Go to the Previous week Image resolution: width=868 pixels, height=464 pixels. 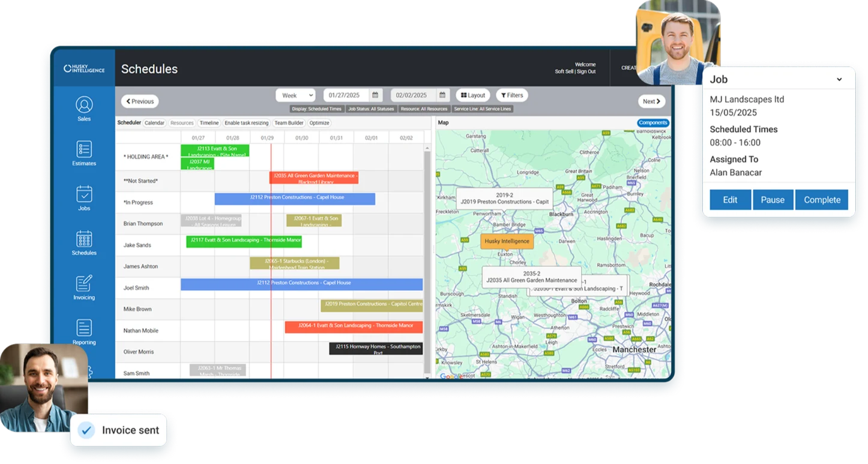[x=140, y=101]
